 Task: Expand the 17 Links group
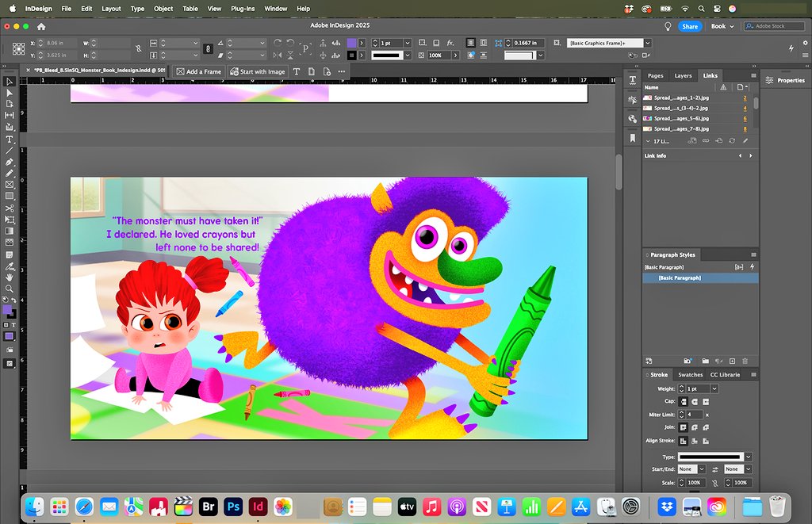pyautogui.click(x=648, y=141)
